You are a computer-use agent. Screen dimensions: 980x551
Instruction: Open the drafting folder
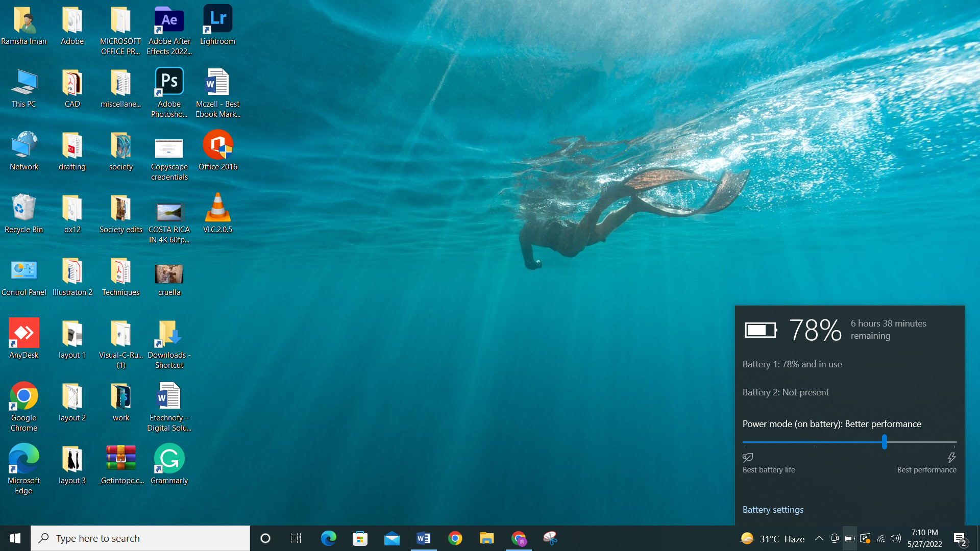(72, 151)
